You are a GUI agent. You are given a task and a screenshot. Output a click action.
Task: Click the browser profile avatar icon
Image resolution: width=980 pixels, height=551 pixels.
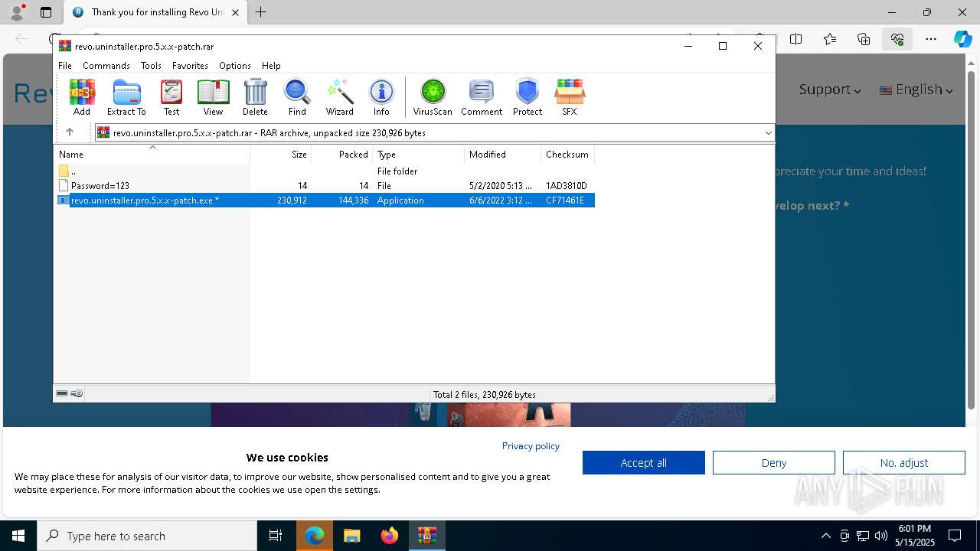(17, 12)
